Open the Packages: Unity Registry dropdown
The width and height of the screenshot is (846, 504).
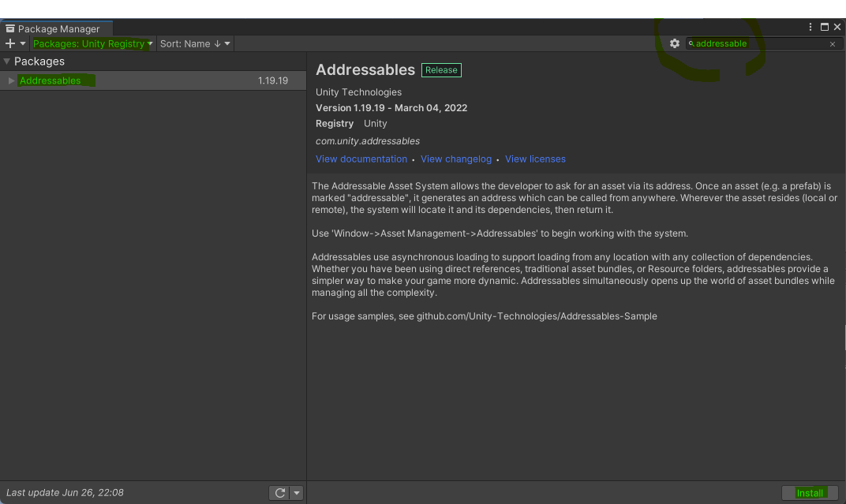pyautogui.click(x=92, y=43)
